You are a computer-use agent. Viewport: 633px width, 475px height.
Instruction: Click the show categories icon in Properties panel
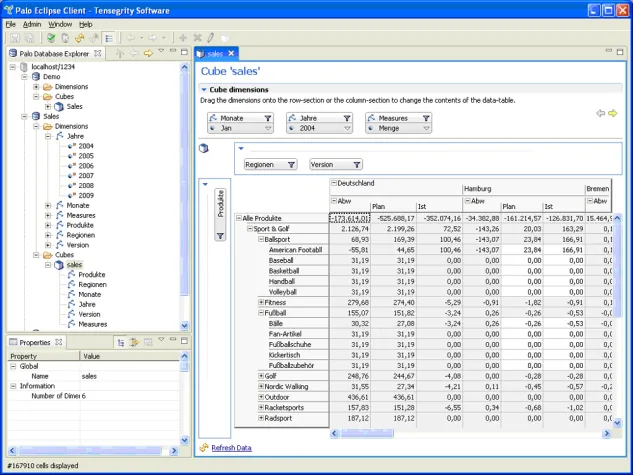point(120,342)
